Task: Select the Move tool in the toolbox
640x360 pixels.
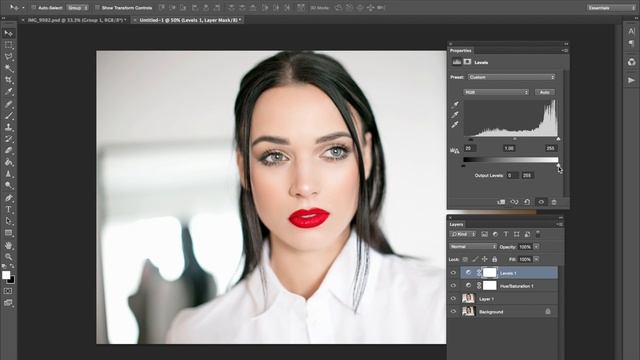Action: pos(9,33)
